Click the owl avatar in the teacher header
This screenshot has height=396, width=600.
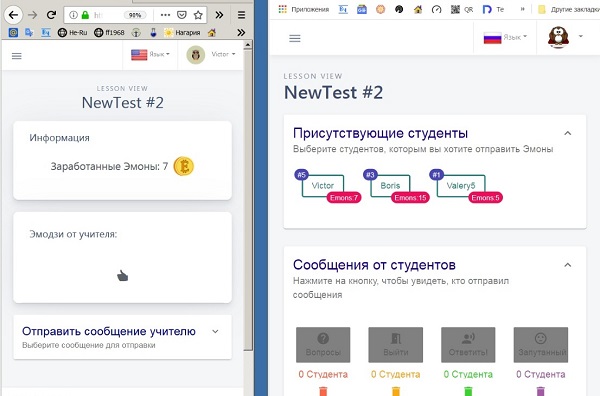(558, 37)
